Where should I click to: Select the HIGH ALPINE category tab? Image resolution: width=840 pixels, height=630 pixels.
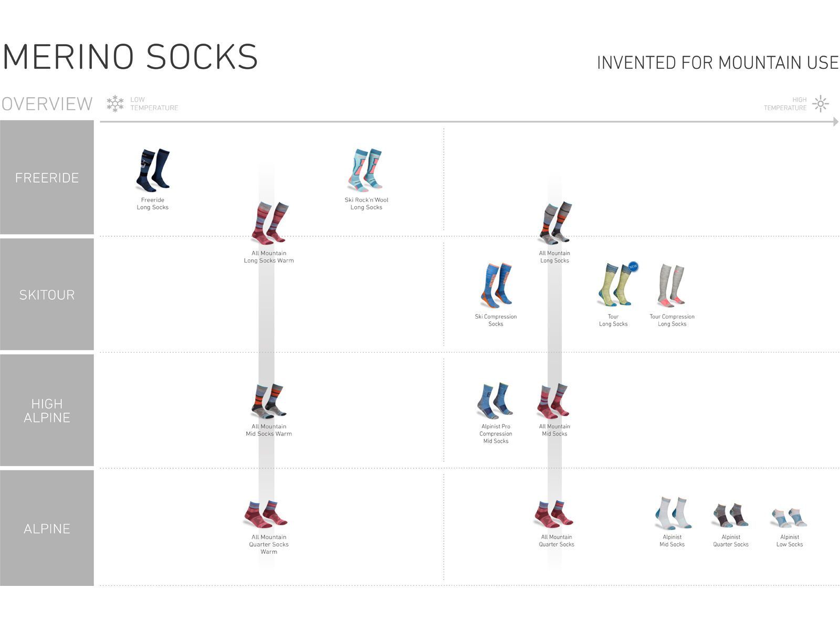pyautogui.click(x=47, y=411)
